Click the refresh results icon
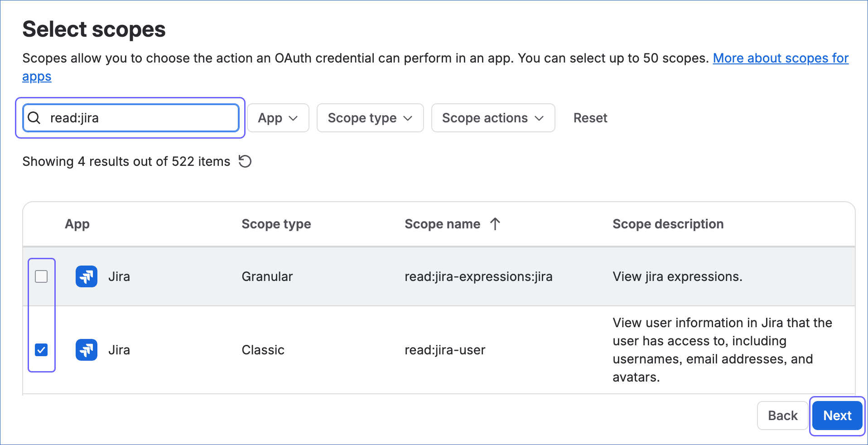This screenshot has width=868, height=445. 245,161
